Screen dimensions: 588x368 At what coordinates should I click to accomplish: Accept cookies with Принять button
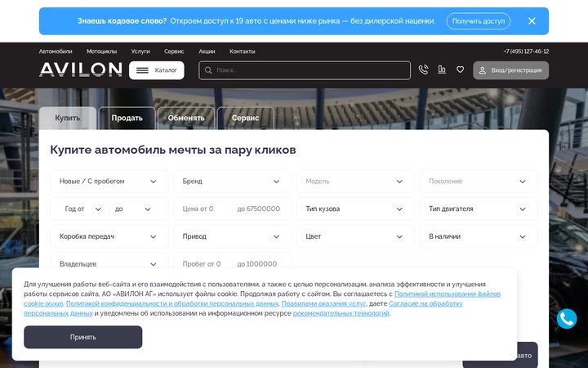[x=82, y=337]
